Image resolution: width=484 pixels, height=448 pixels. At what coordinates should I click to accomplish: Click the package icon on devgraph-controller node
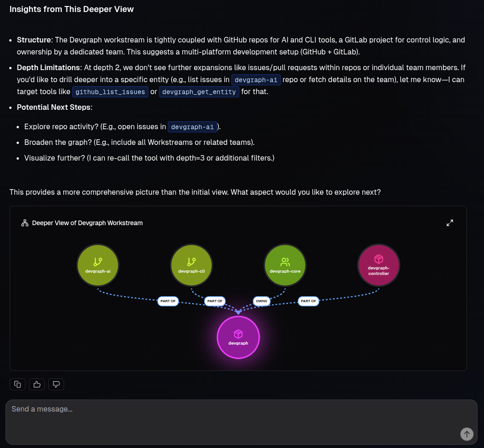pyautogui.click(x=378, y=260)
